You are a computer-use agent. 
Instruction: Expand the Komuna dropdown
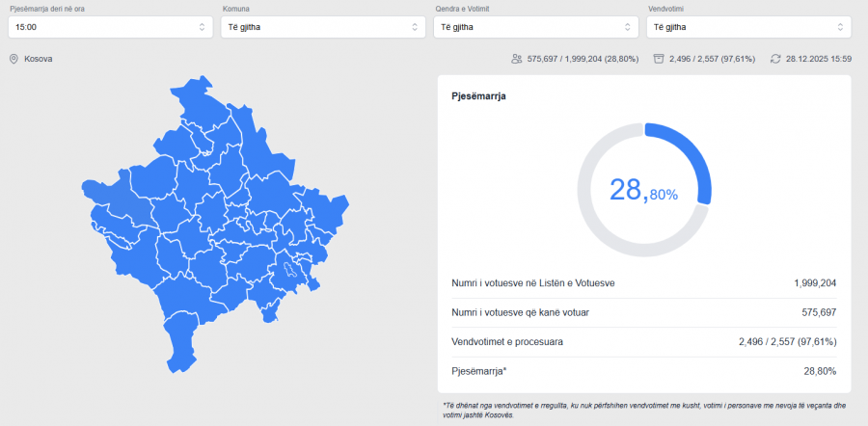click(323, 27)
